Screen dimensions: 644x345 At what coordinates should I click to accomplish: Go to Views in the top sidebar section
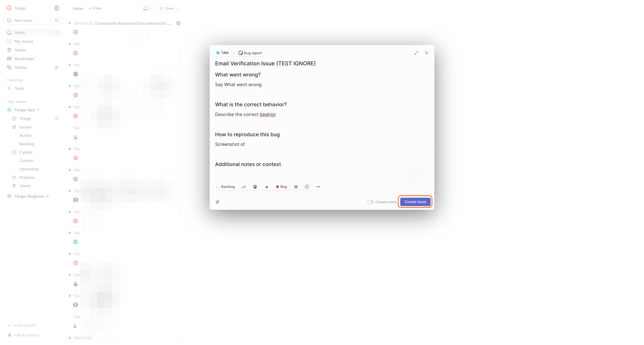point(33,50)
